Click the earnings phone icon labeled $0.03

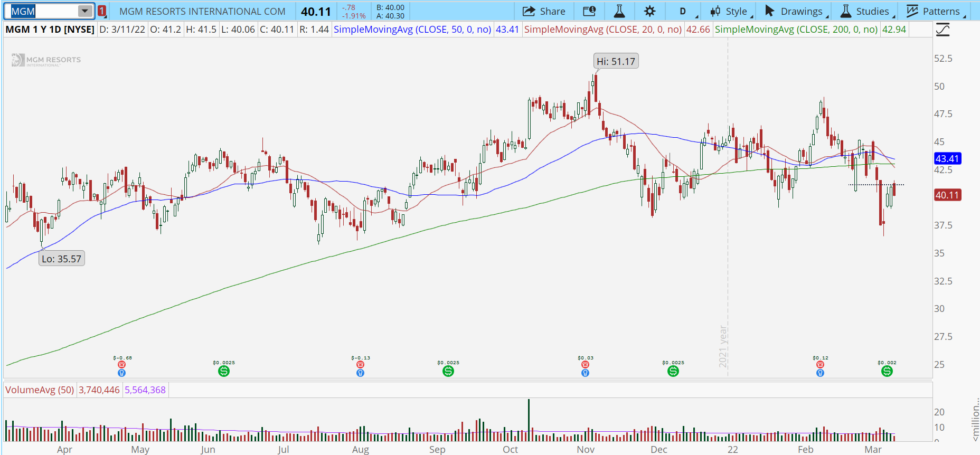pos(585,364)
